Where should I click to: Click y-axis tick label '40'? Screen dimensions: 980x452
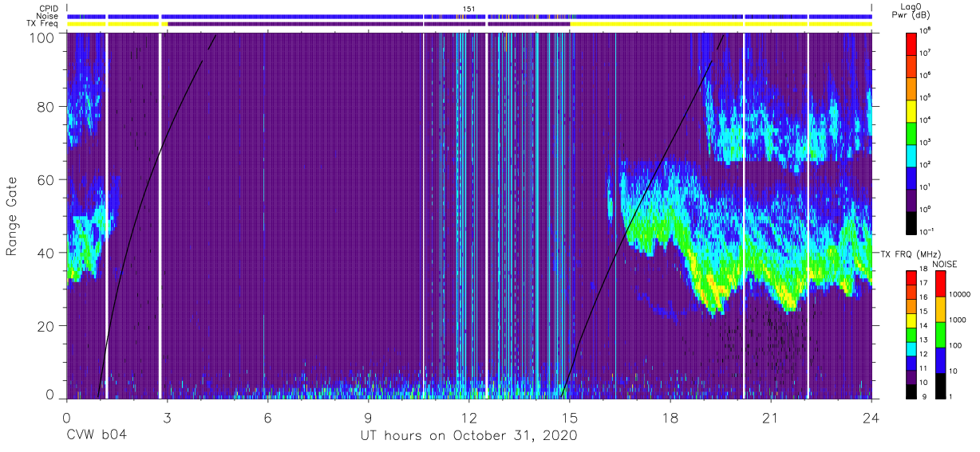click(x=46, y=253)
